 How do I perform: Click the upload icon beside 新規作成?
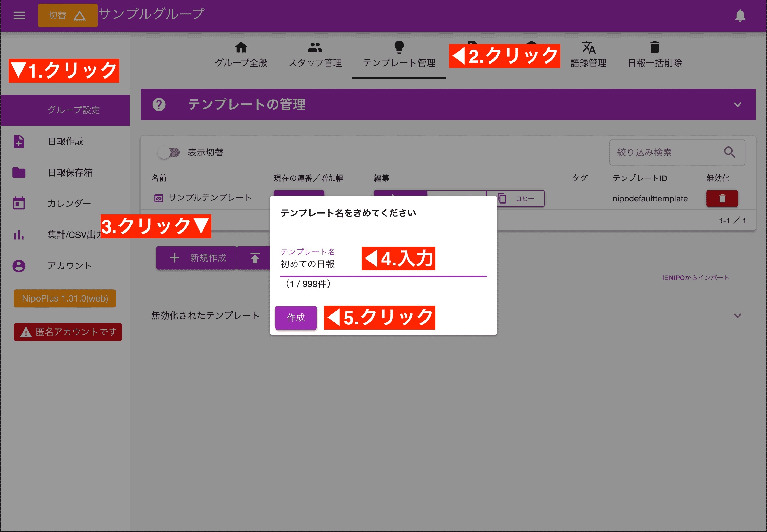254,258
